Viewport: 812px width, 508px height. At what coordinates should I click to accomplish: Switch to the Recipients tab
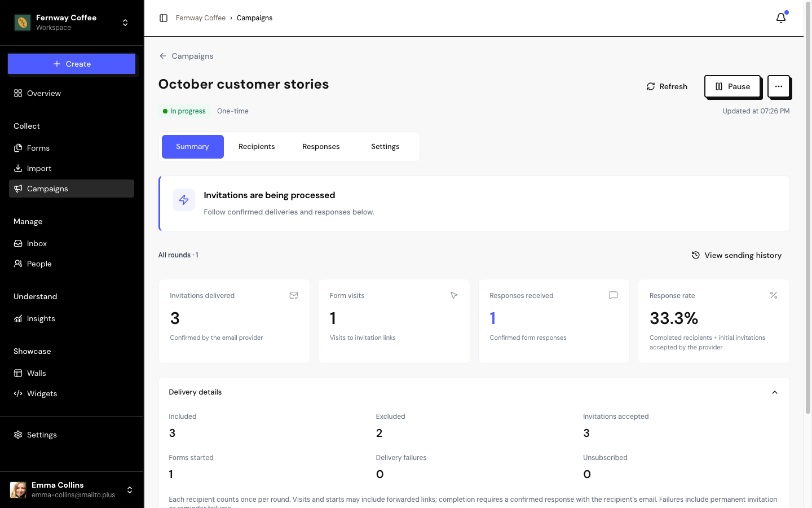(257, 147)
